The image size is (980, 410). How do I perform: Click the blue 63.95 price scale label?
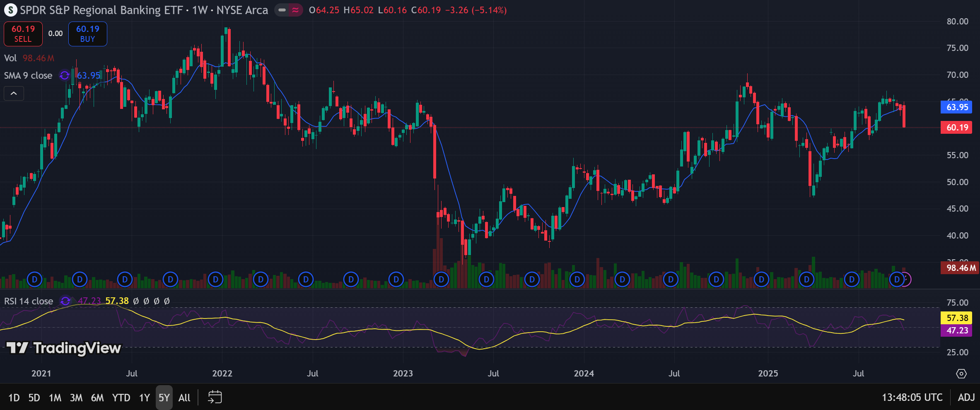[x=957, y=107]
